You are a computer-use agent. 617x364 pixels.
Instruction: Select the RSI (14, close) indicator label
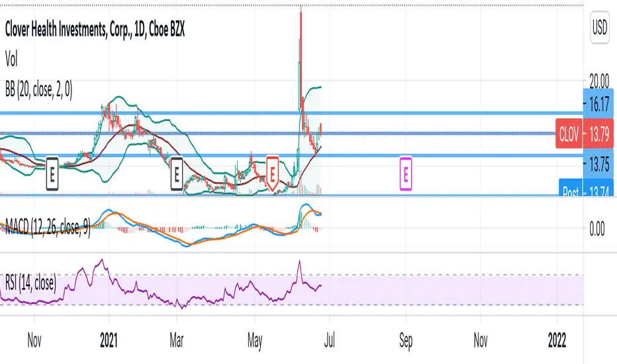pyautogui.click(x=30, y=282)
